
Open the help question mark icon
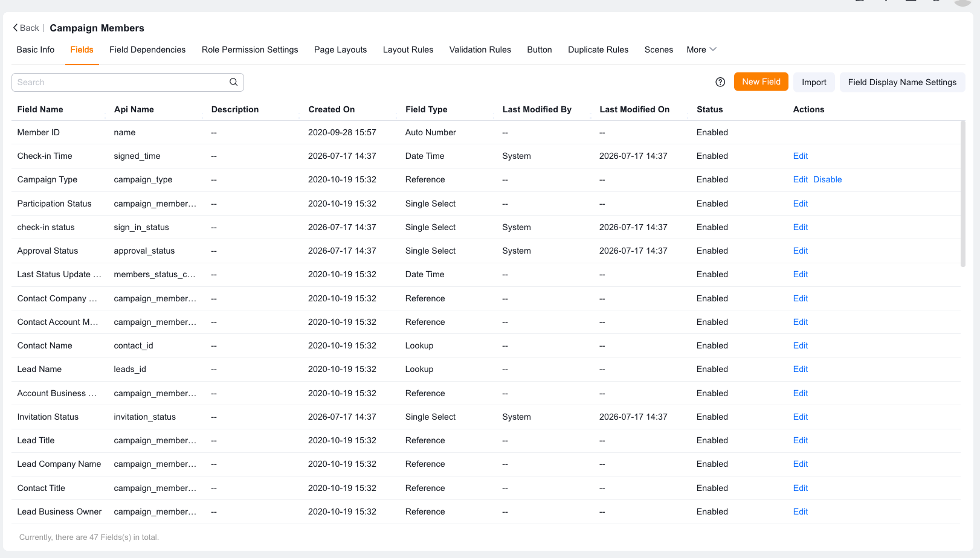(x=720, y=82)
